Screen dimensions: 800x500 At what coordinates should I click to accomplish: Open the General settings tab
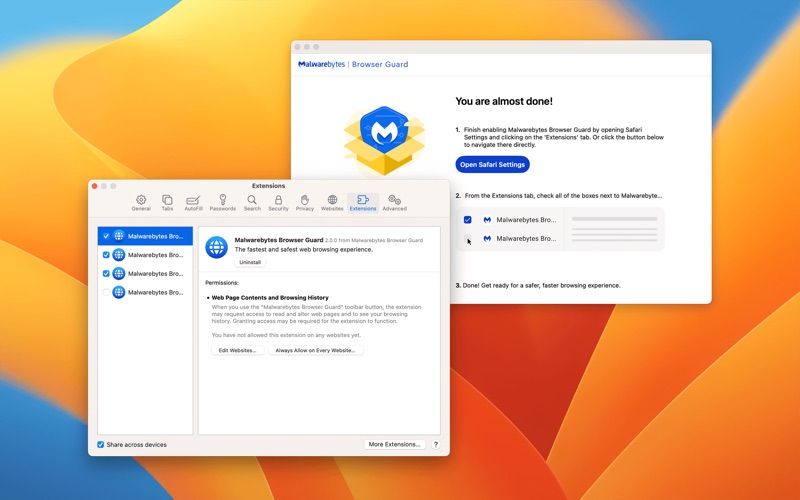click(x=141, y=203)
